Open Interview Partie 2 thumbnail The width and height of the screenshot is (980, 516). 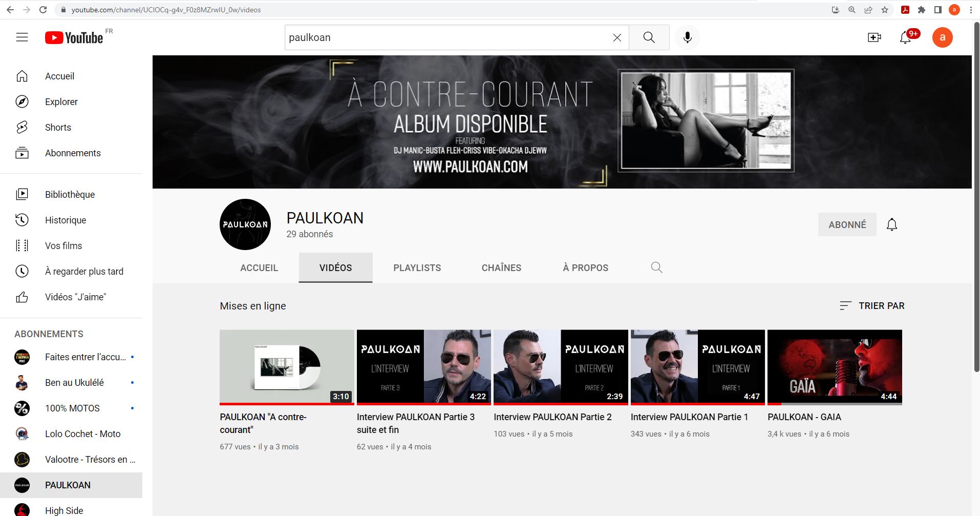tap(561, 367)
